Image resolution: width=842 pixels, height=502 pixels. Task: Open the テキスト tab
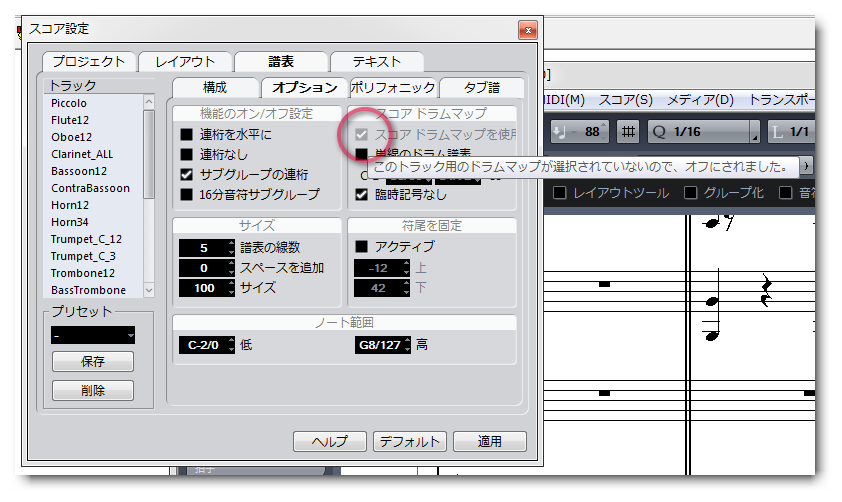376,62
